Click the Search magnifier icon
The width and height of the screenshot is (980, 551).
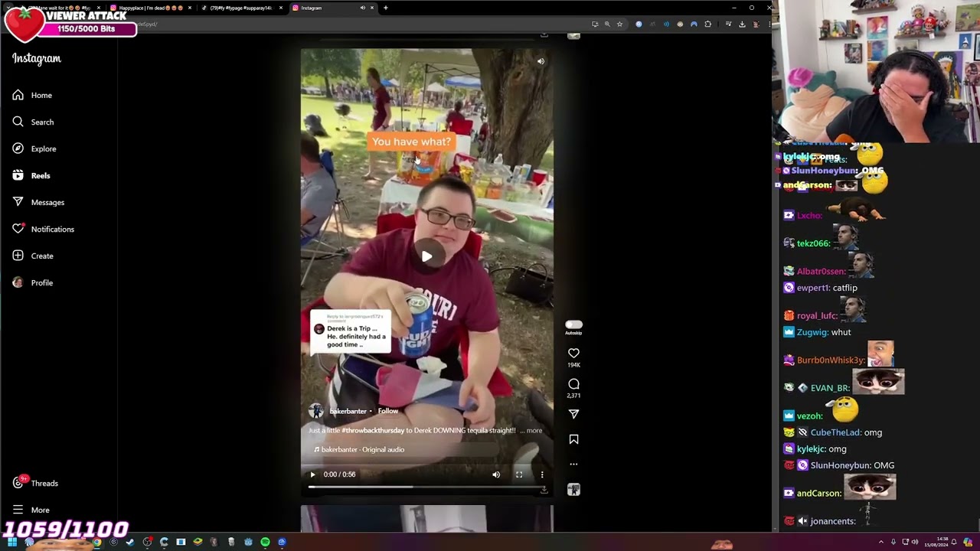point(18,122)
